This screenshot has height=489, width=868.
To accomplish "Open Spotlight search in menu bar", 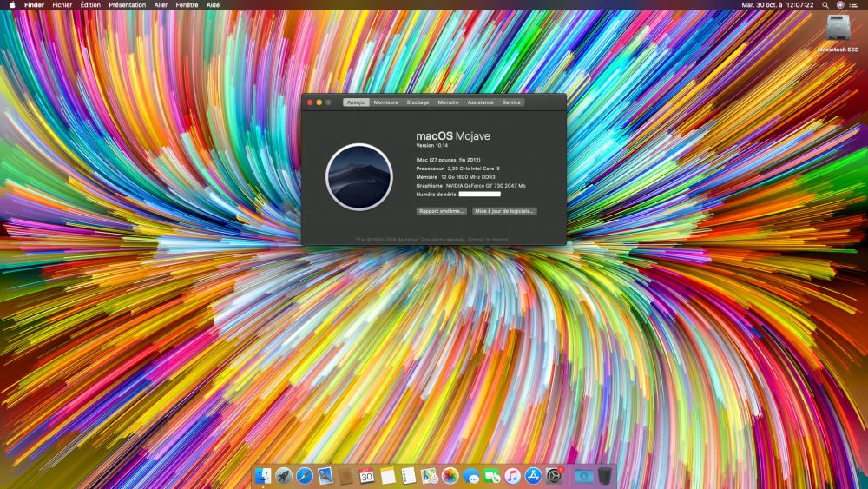I will (x=825, y=5).
